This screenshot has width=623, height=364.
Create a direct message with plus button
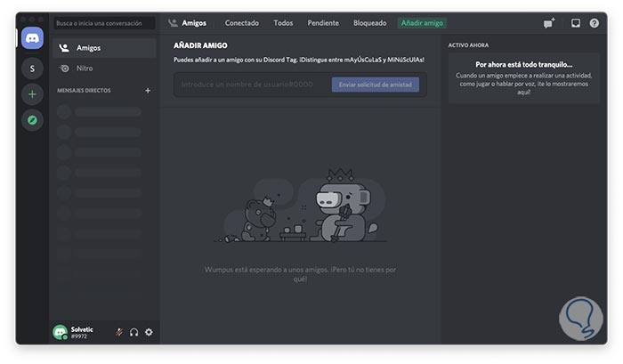[x=148, y=90]
